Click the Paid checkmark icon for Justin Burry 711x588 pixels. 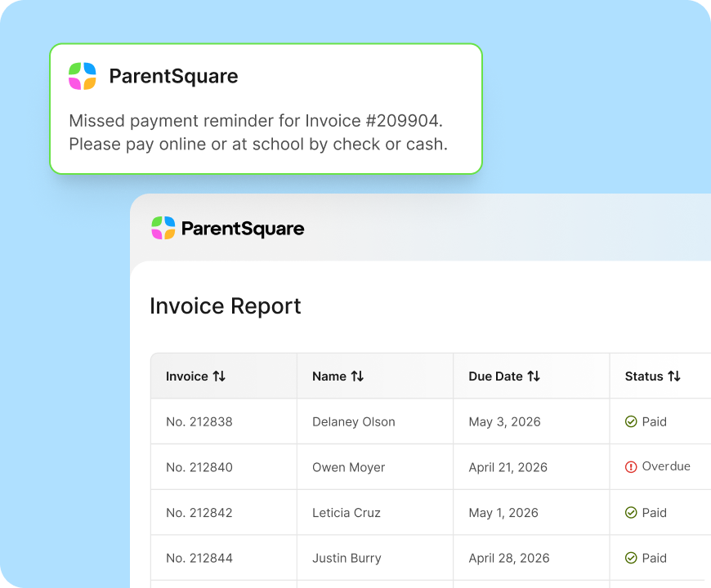click(x=631, y=558)
